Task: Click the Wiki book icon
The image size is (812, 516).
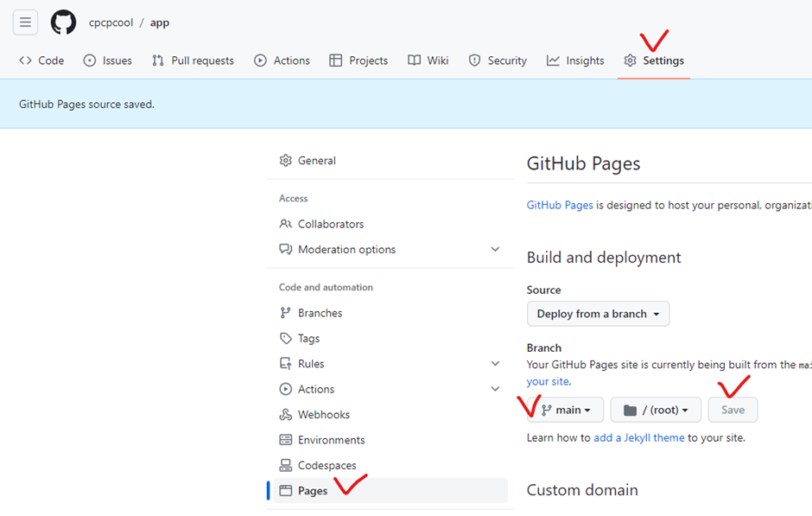Action: pos(415,61)
